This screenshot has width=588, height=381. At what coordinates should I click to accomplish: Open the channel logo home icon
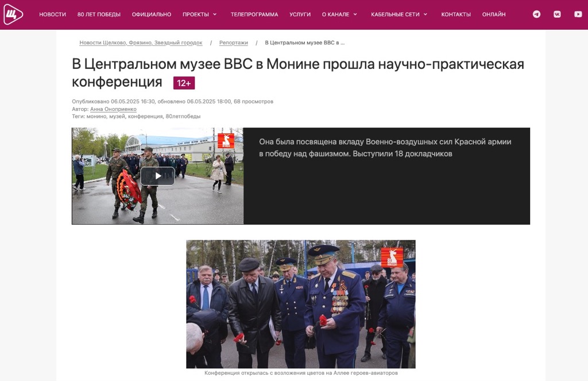click(13, 14)
